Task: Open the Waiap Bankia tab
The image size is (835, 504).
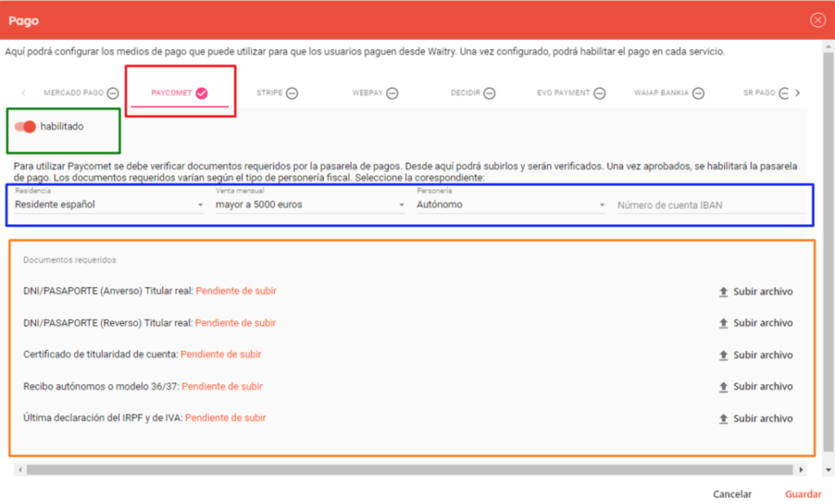Action: [669, 93]
